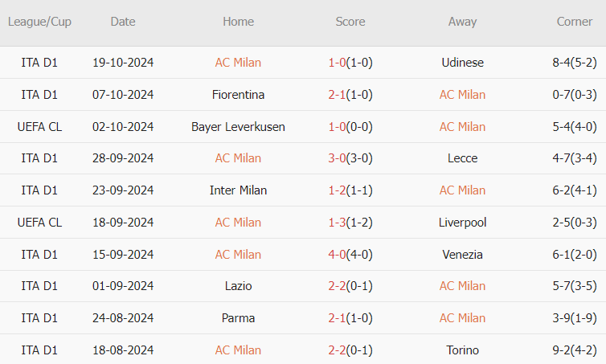Open the 3-0 score against Lecce

click(x=338, y=158)
